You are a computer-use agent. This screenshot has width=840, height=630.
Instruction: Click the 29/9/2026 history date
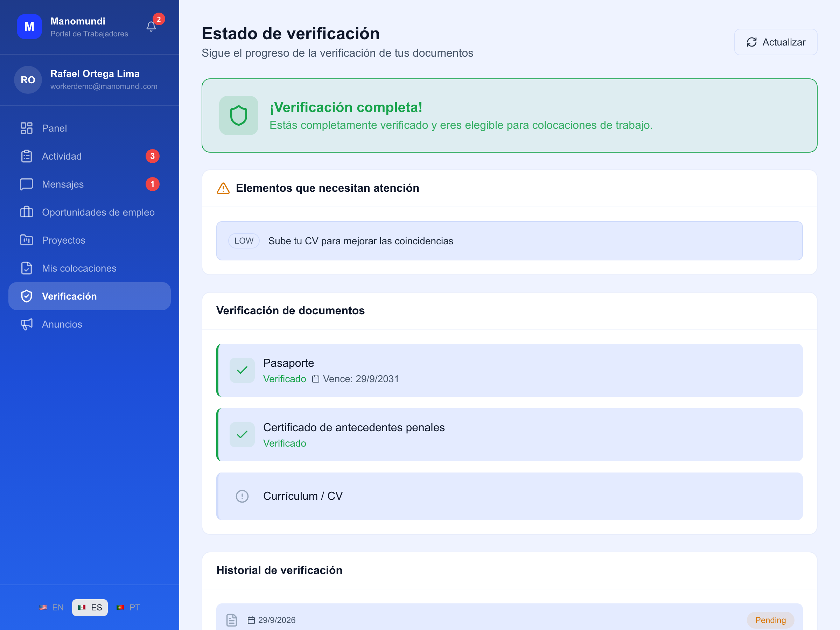click(x=277, y=620)
